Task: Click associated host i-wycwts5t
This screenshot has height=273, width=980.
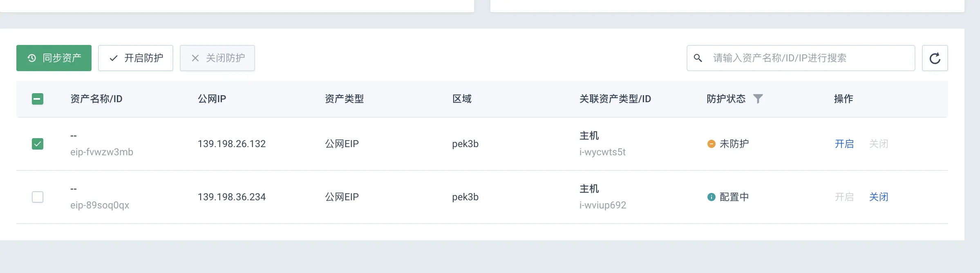Action: (602, 152)
